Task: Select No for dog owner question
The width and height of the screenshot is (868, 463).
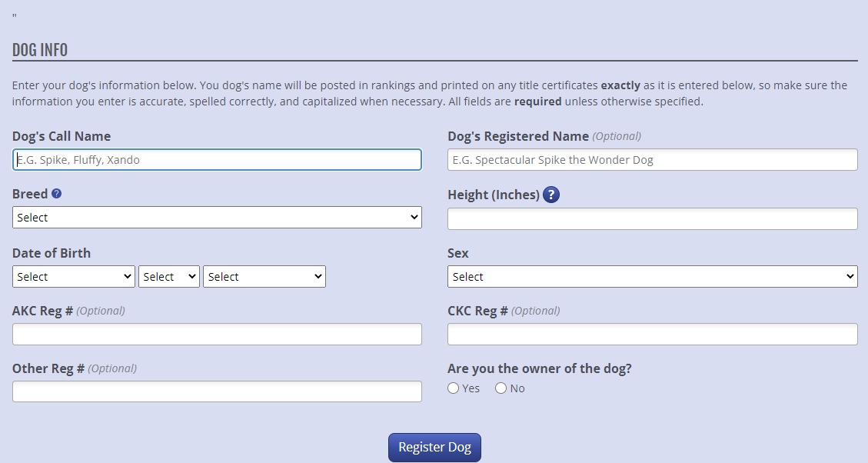Action: click(x=501, y=388)
